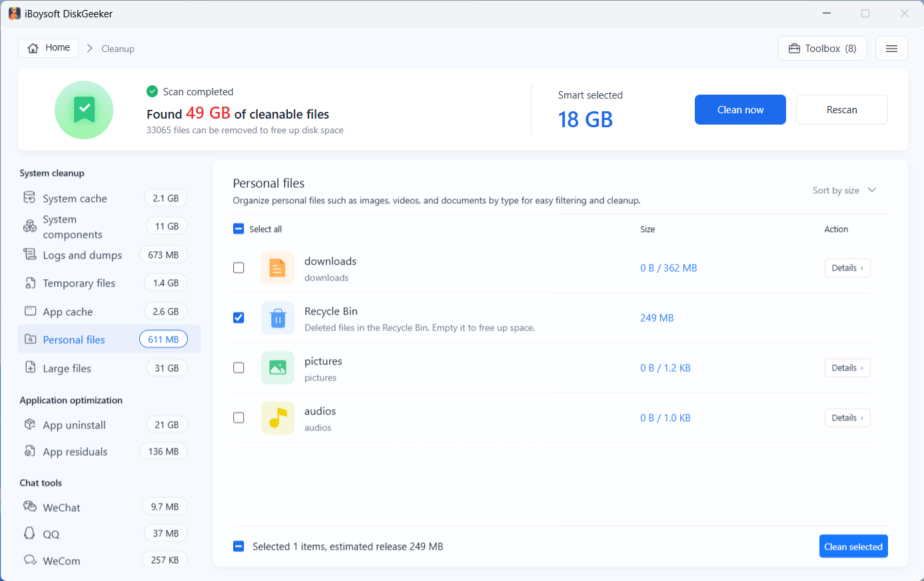Select System components category

(109, 227)
